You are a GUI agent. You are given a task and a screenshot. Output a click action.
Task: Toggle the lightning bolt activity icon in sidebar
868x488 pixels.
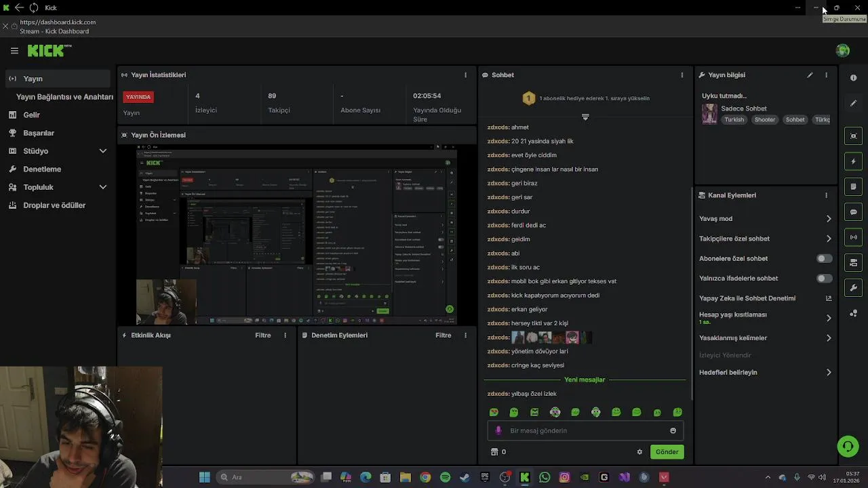point(854,161)
